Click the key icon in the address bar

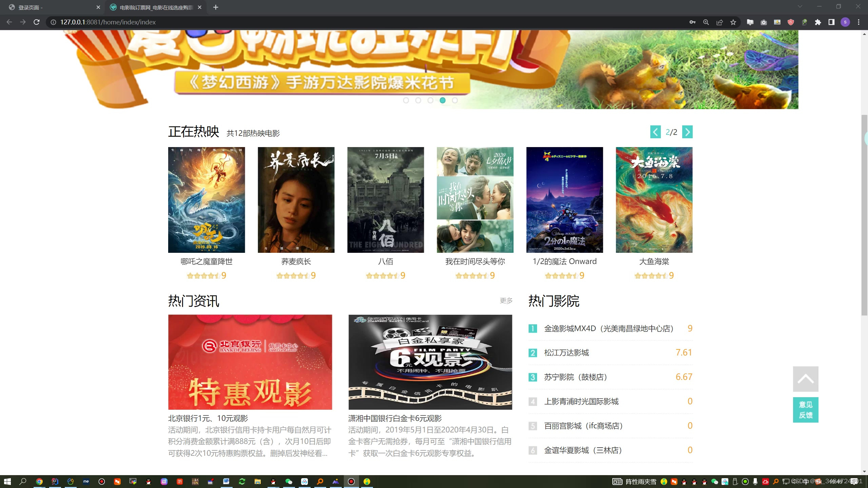pos(692,22)
